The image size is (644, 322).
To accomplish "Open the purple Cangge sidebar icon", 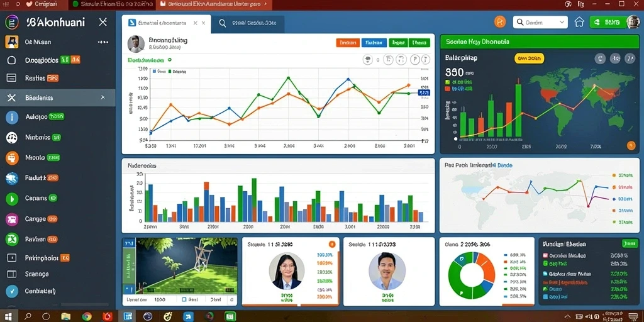I will [12, 219].
